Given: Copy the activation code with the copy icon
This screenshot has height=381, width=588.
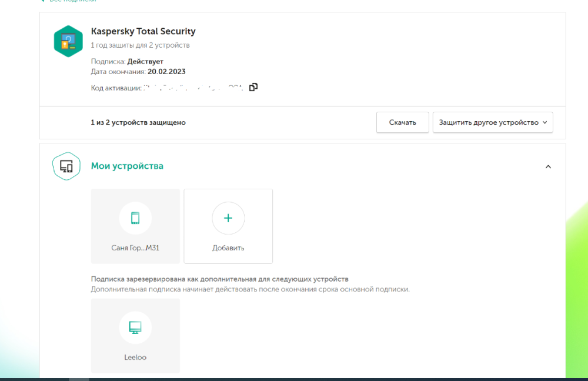Looking at the screenshot, I should click(253, 87).
